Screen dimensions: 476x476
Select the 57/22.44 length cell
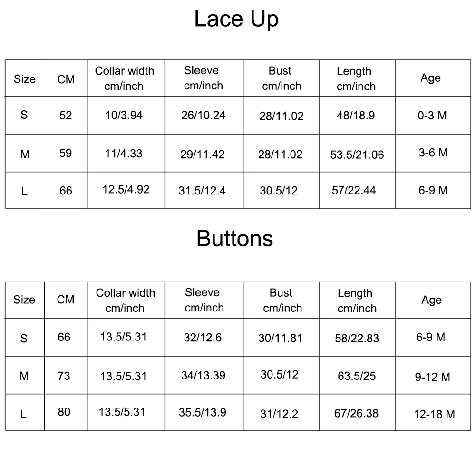point(354,191)
